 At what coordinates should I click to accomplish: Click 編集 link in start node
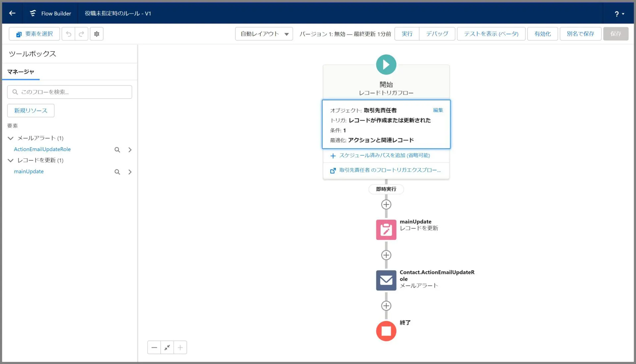pos(438,110)
